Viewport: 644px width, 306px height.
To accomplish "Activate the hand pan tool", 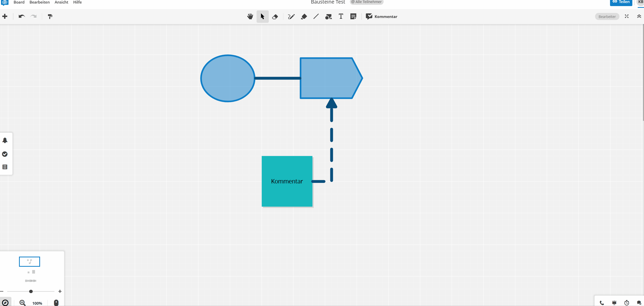I will pos(250,16).
